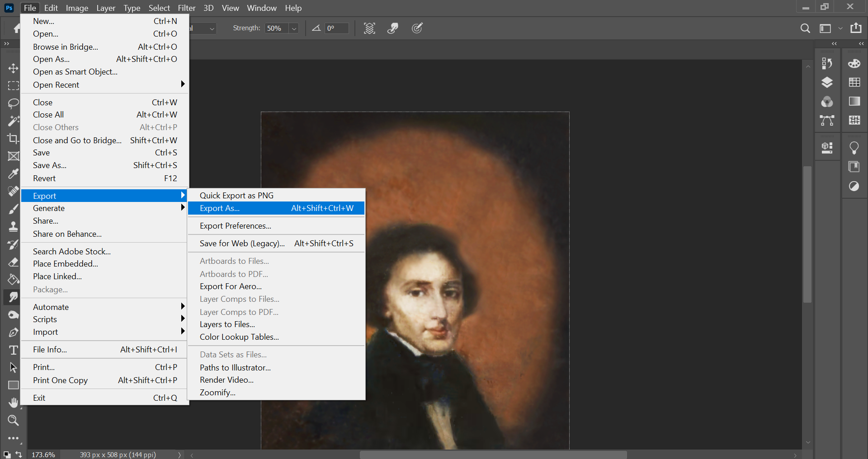
Task: Click Render Video... entry
Action: [276, 380]
